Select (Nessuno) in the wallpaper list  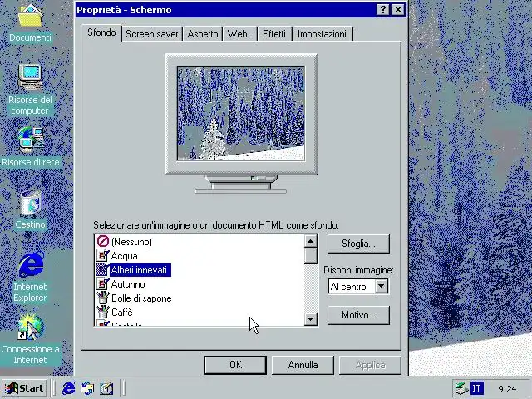131,242
